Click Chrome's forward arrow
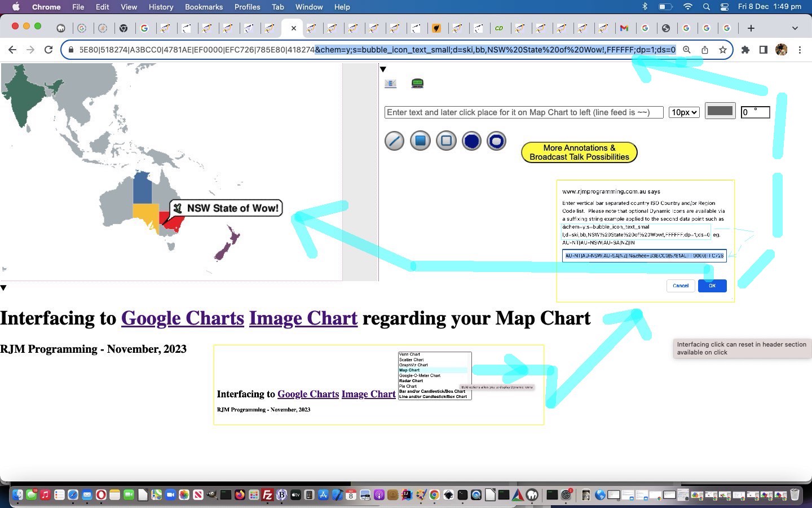This screenshot has width=812, height=508. tap(30, 50)
